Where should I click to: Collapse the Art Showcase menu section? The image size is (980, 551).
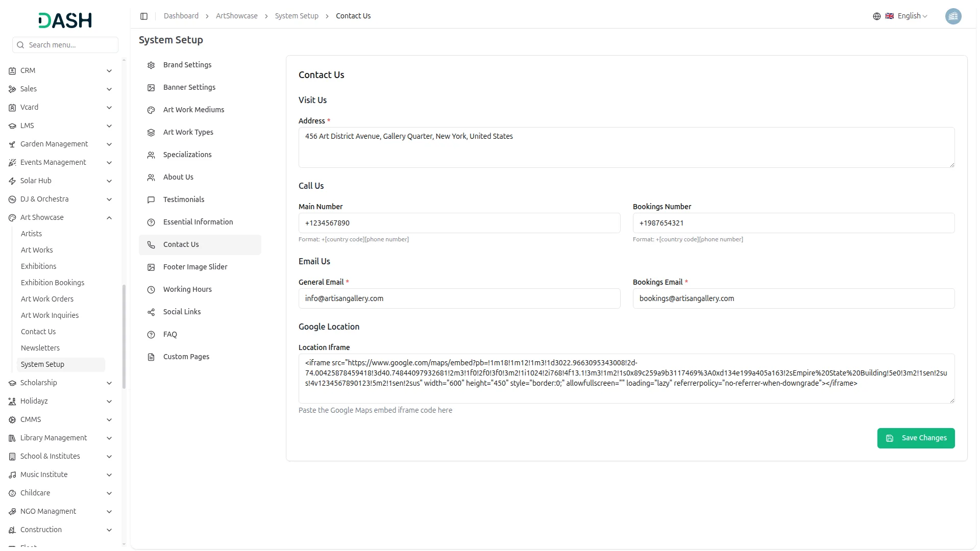[x=109, y=218]
